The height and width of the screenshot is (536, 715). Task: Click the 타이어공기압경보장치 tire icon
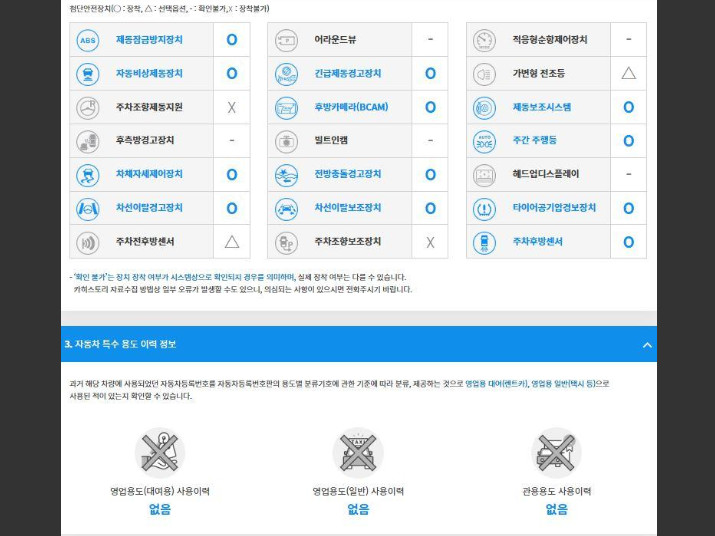click(484, 208)
